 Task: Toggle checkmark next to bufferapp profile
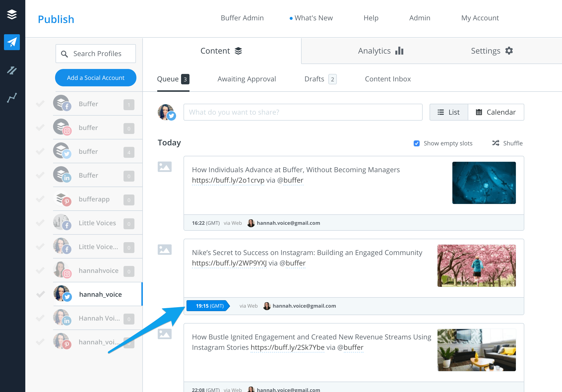[40, 199]
